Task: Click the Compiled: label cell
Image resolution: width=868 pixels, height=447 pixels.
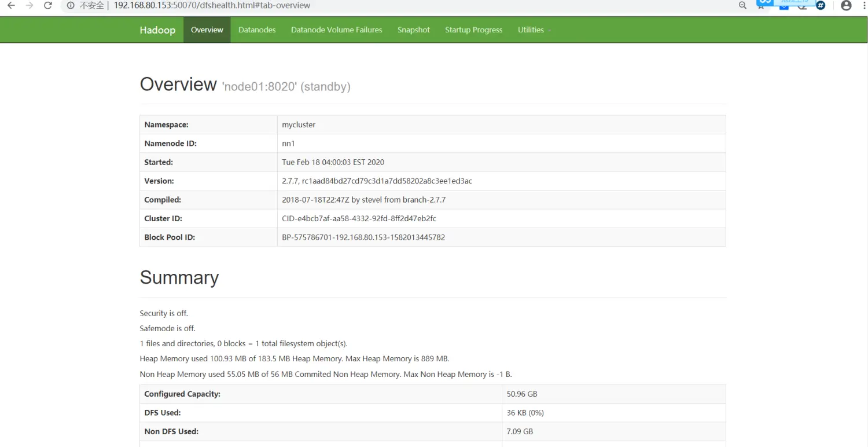Action: (208, 200)
